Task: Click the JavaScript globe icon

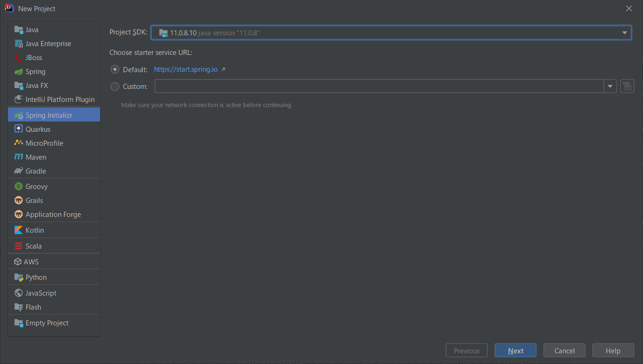Action: pos(19,293)
